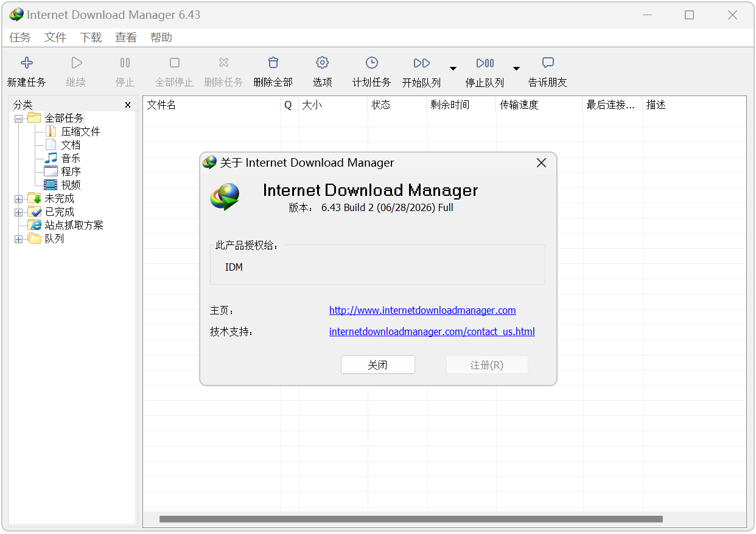Click the 全部停止 square icon

point(175,63)
